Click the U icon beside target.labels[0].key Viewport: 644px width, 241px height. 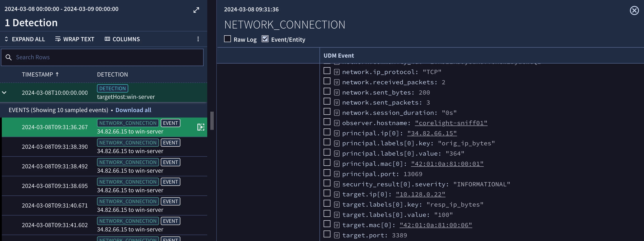click(337, 205)
